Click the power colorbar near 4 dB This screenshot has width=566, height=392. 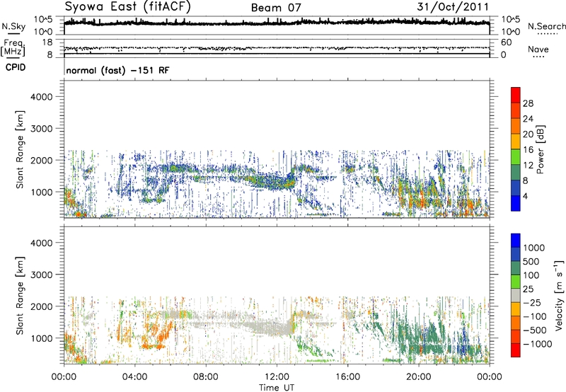click(516, 197)
